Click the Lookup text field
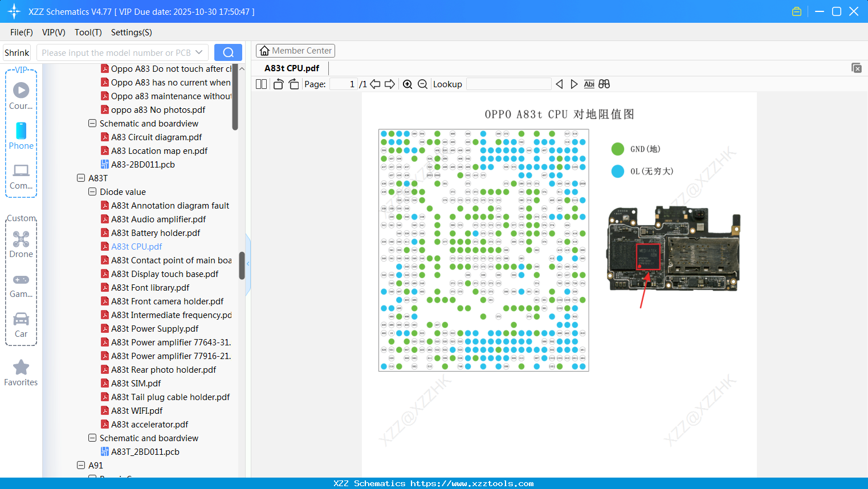Viewport: 868px width, 489px height. 509,84
